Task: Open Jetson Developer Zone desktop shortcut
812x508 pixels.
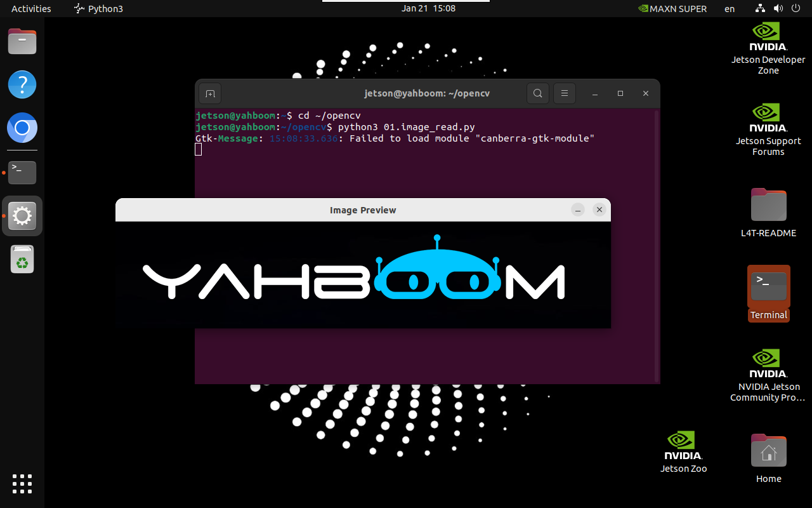Action: click(768, 48)
